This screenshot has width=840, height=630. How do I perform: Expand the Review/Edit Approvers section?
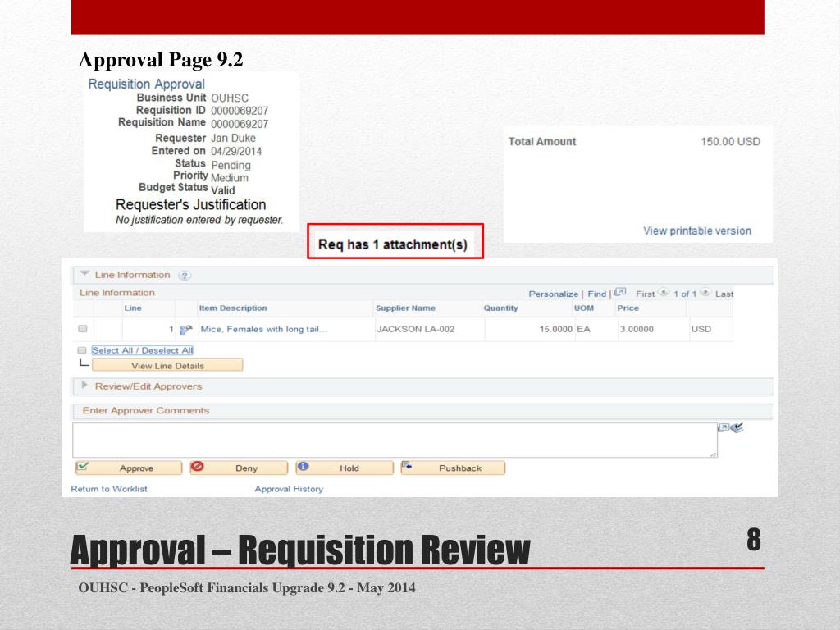[x=84, y=386]
